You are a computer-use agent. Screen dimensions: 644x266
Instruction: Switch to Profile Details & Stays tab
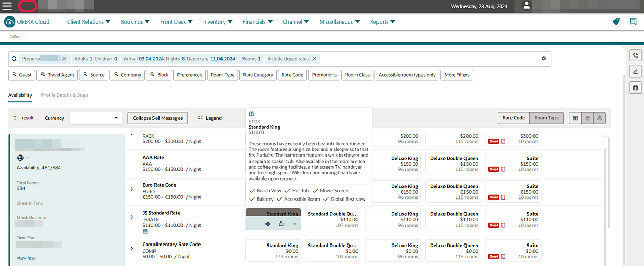(65, 95)
